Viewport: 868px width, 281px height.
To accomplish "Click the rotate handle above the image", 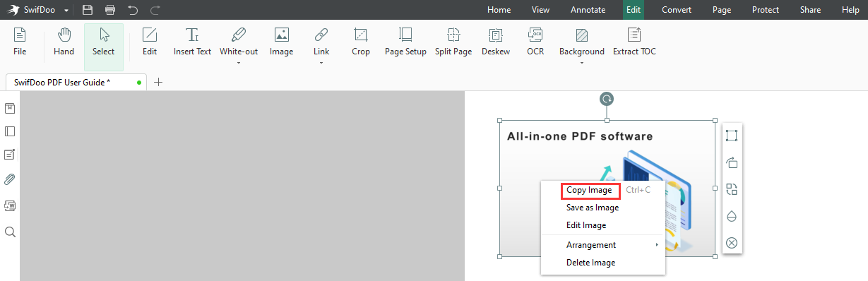I will click(607, 99).
